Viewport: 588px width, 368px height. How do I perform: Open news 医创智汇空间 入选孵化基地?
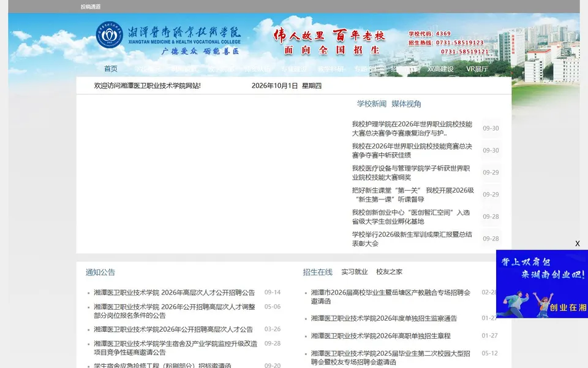410,217
